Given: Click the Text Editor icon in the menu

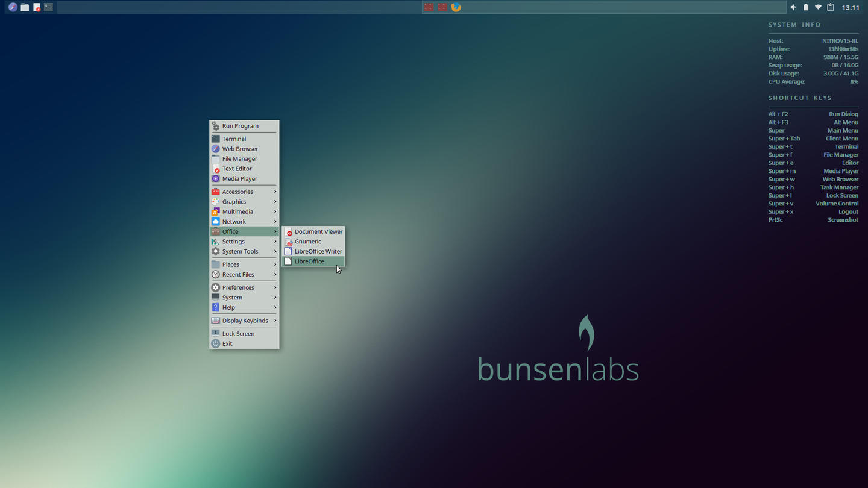Looking at the screenshot, I should pyautogui.click(x=215, y=169).
